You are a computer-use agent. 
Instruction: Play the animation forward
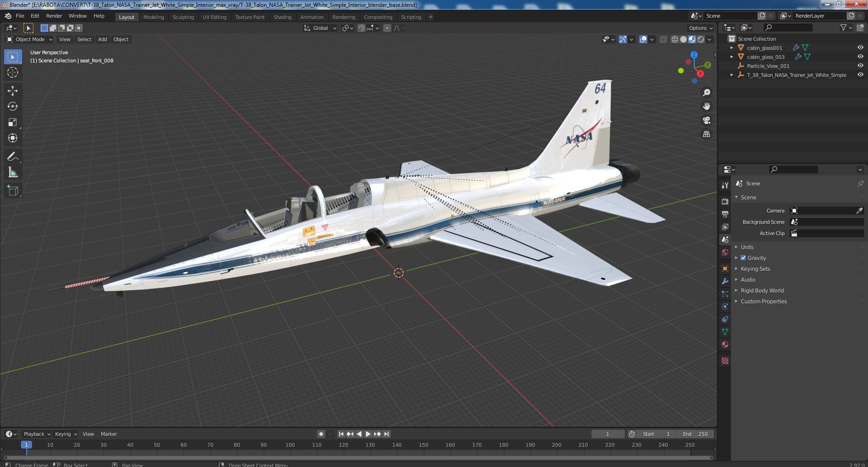point(368,434)
